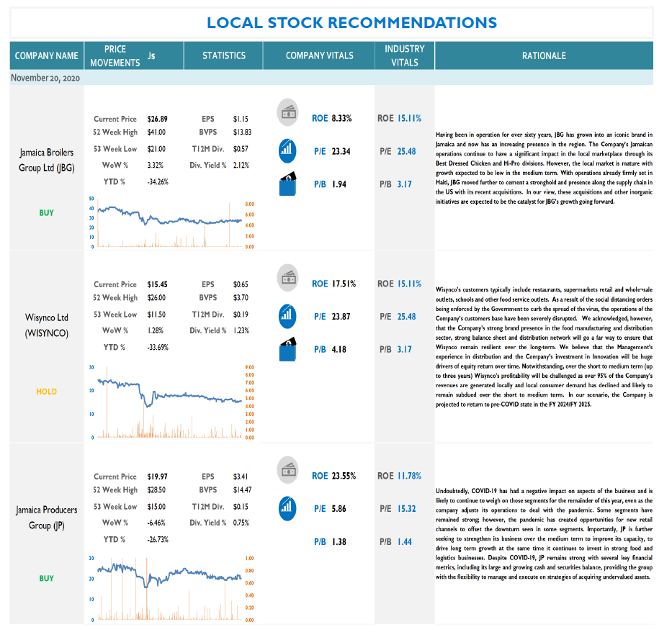672x627 pixels.
Task: Select Wisynco 53 week low '$11.50'
Action: 156,314
